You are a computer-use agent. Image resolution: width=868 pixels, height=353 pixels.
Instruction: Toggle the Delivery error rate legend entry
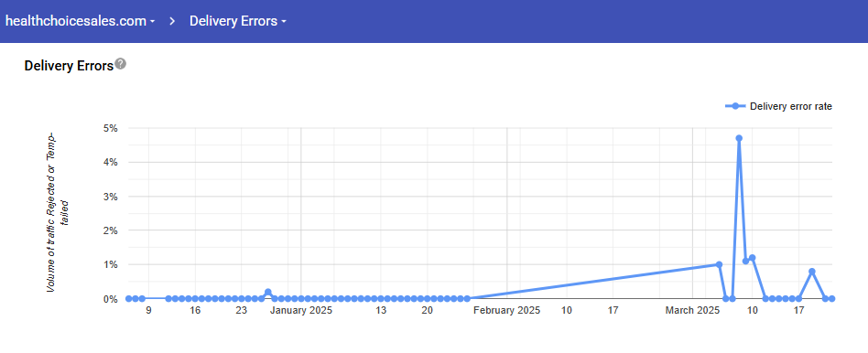[x=778, y=106]
